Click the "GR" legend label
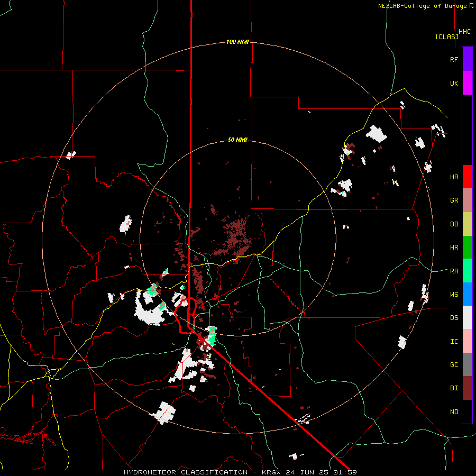The image size is (476, 476). click(454, 200)
